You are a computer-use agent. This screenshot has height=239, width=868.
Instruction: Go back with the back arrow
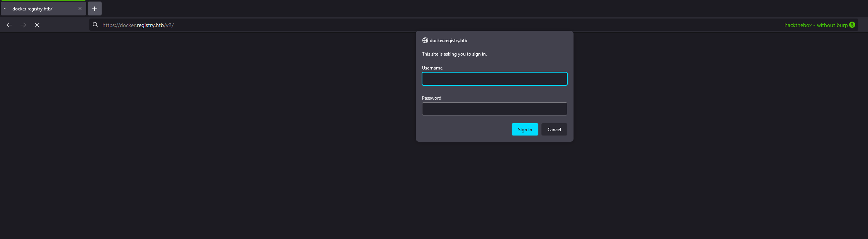click(9, 25)
